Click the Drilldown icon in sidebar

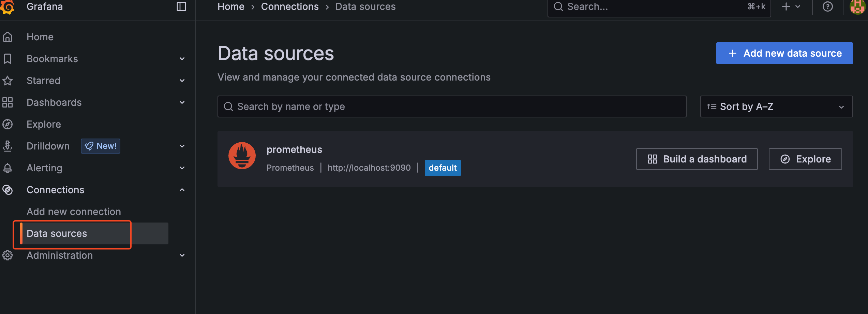pos(8,146)
